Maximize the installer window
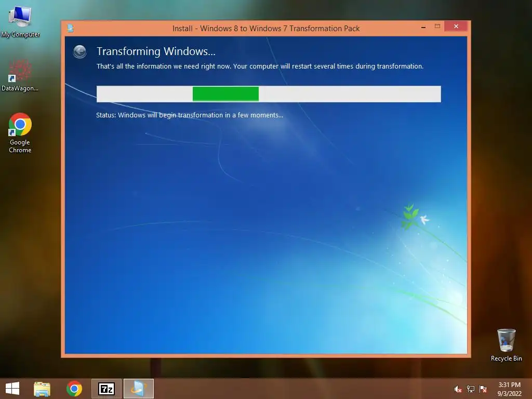This screenshot has height=399, width=532. 437,26
